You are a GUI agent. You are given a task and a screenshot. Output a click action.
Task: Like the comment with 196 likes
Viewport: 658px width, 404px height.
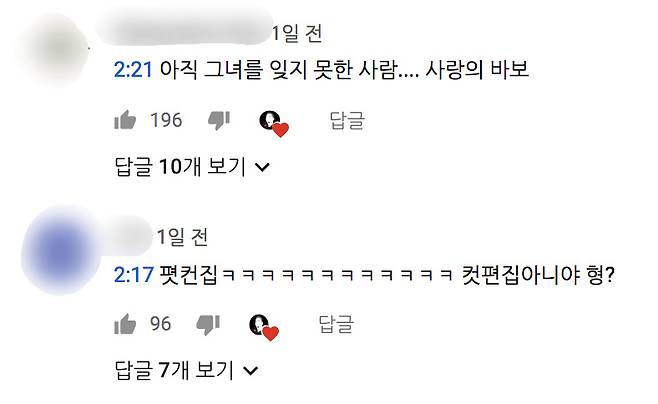(125, 120)
